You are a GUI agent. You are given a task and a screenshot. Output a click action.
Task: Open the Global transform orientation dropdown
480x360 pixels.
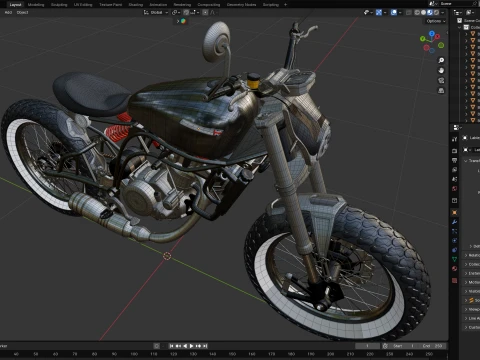tap(156, 12)
